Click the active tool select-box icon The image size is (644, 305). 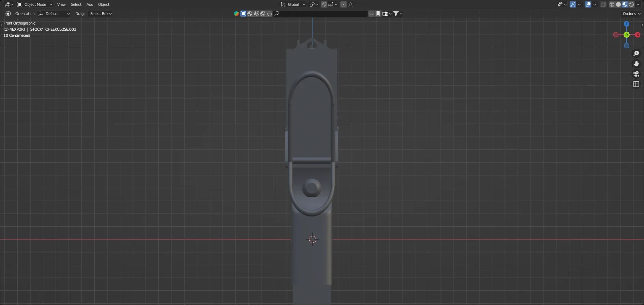(x=8, y=14)
